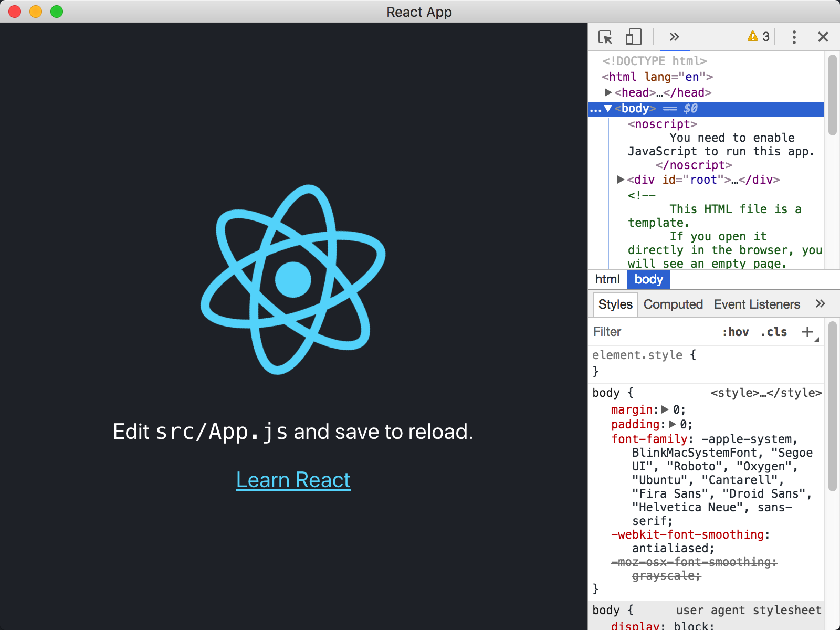The height and width of the screenshot is (630, 840).
Task: Open DevTools three-dot customize menu
Action: pos(794,37)
